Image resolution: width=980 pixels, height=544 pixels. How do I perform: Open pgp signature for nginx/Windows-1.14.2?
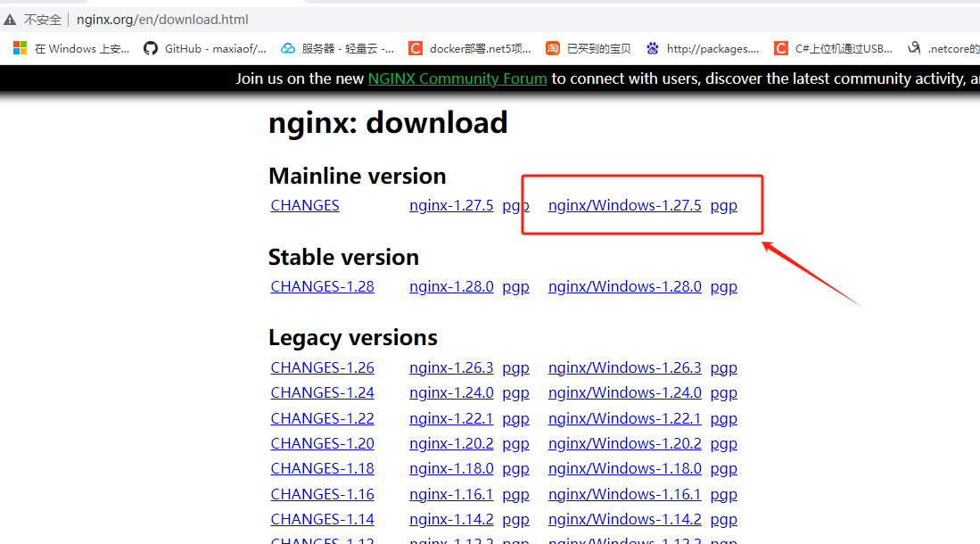click(724, 520)
